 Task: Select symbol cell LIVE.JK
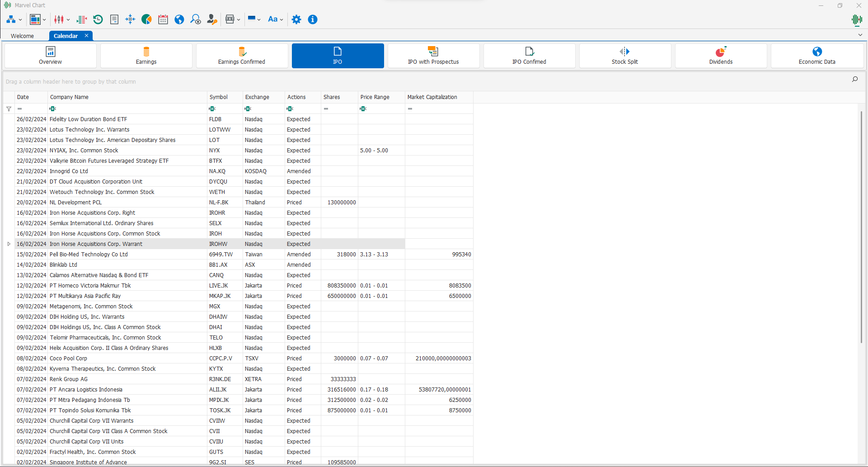225,286
